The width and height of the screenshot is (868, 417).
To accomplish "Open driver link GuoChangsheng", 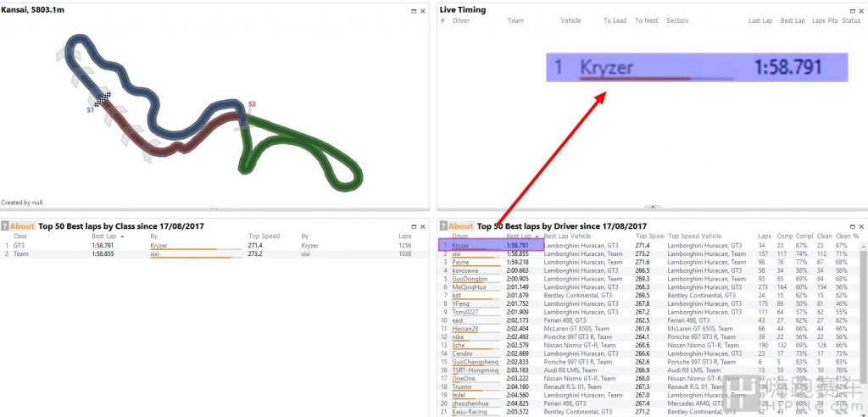I will click(475, 362).
